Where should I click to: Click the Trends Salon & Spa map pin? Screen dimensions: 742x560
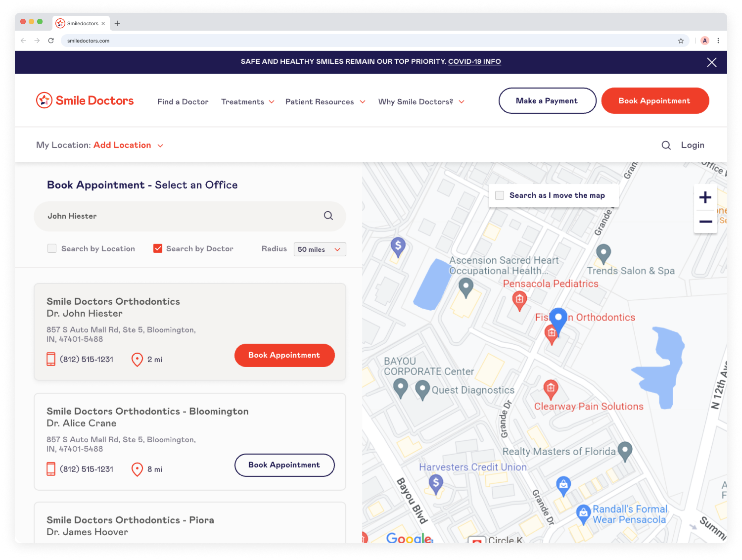(603, 254)
